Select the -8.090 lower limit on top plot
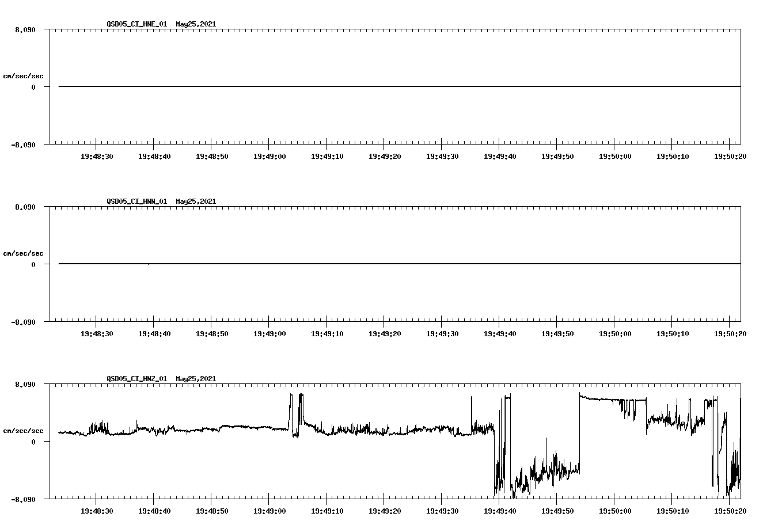Image resolution: width=782 pixels, height=532 pixels. pyautogui.click(x=22, y=146)
